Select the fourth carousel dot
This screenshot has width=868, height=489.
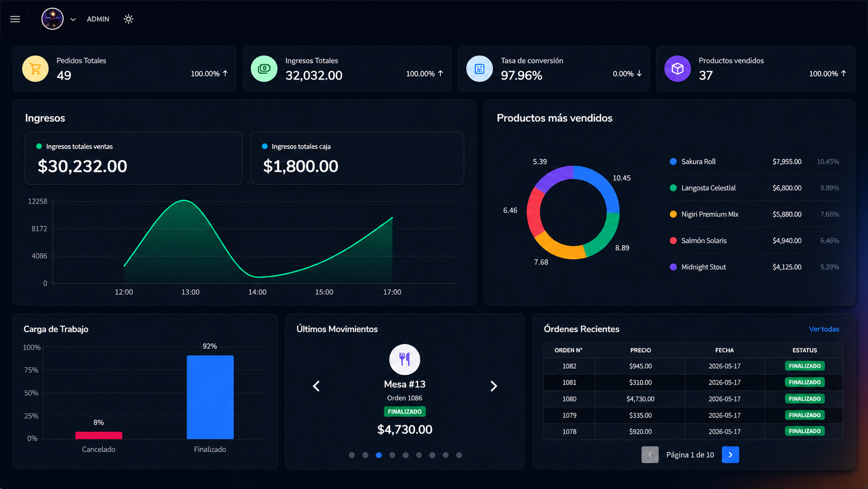392,455
